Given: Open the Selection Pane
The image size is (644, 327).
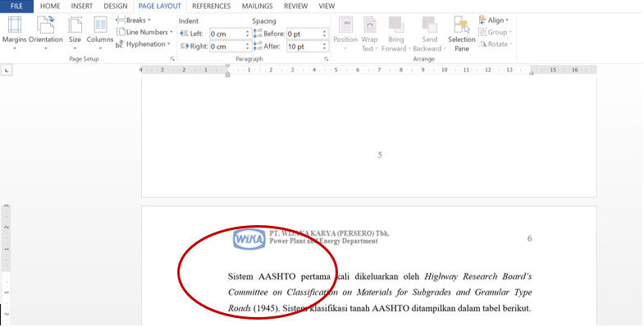Looking at the screenshot, I should tap(462, 34).
